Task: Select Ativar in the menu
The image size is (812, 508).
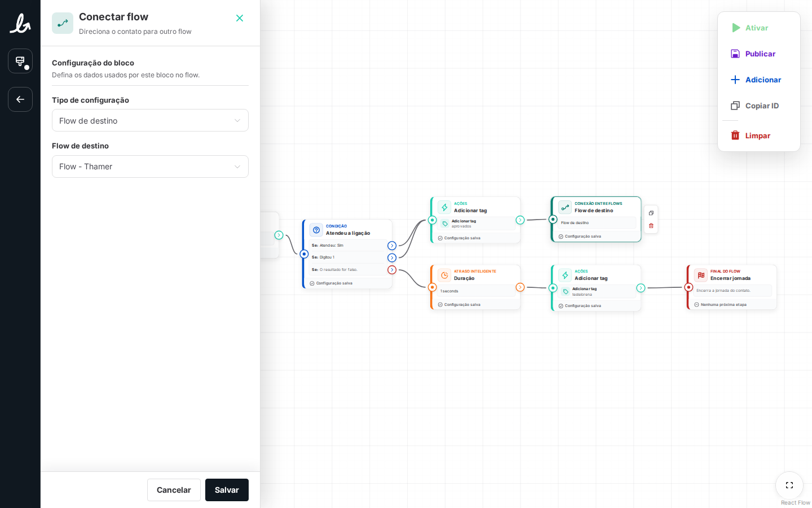Action: [x=759, y=28]
